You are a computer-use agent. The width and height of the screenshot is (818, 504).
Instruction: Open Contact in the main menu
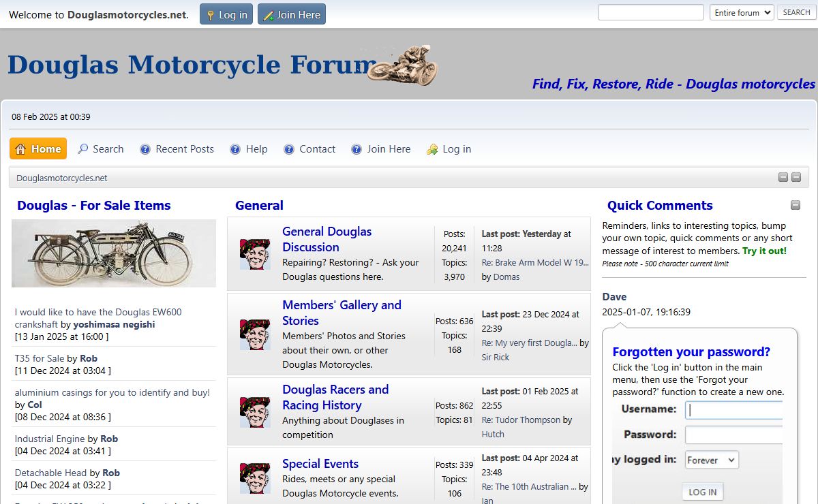pyautogui.click(x=309, y=149)
